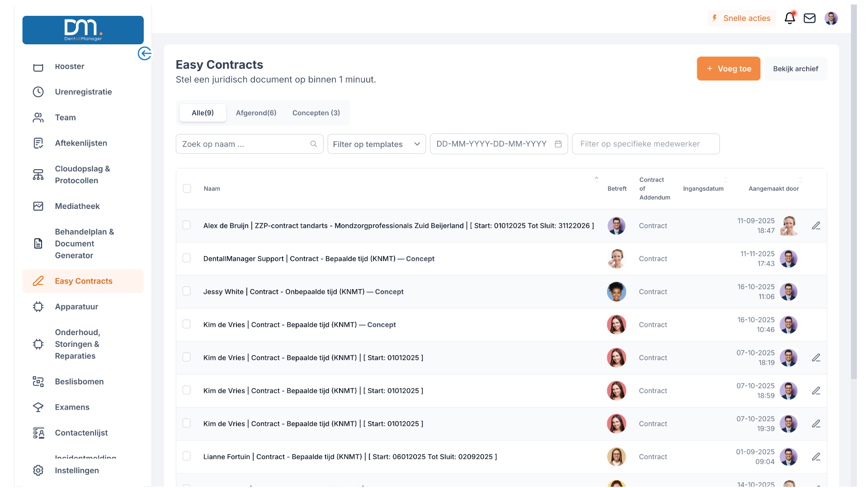Image resolution: width=868 pixels, height=488 pixels.
Task: Edit Alex de Bruijn's contract via pencil icon
Action: click(816, 225)
